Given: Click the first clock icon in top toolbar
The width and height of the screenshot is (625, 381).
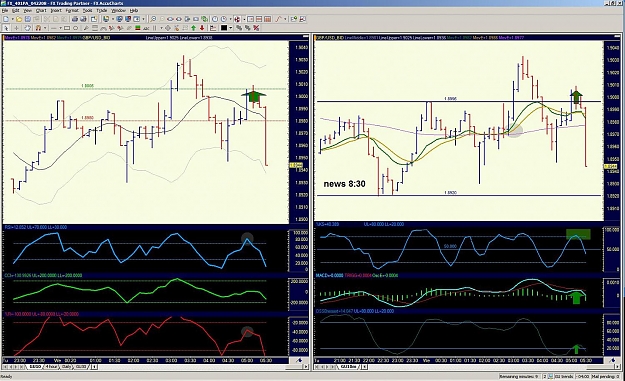Looking at the screenshot, I should [215, 19].
